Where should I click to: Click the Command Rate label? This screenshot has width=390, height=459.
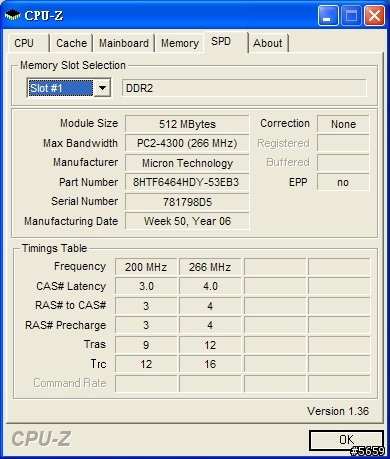click(70, 383)
